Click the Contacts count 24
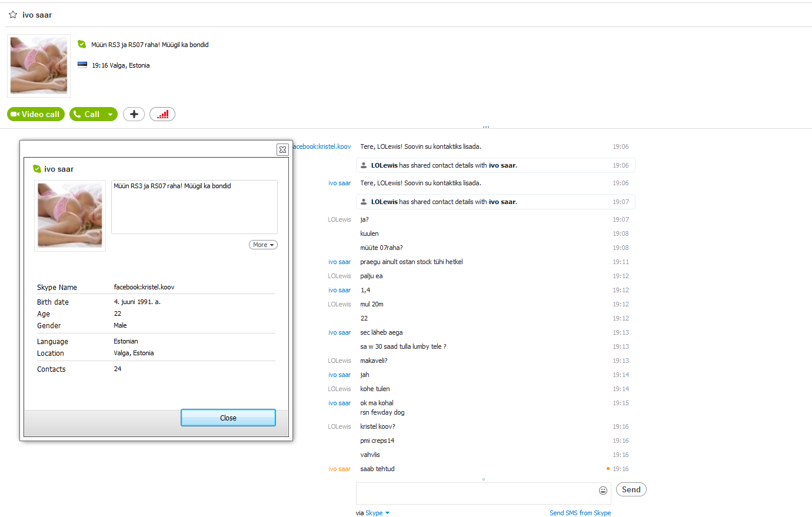This screenshot has height=517, width=812. 118,369
